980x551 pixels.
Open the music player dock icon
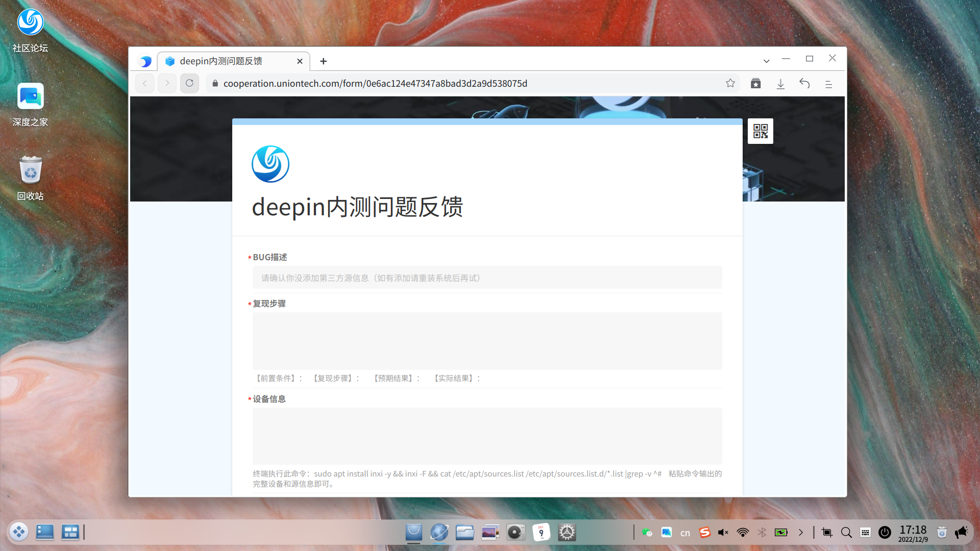point(516,532)
